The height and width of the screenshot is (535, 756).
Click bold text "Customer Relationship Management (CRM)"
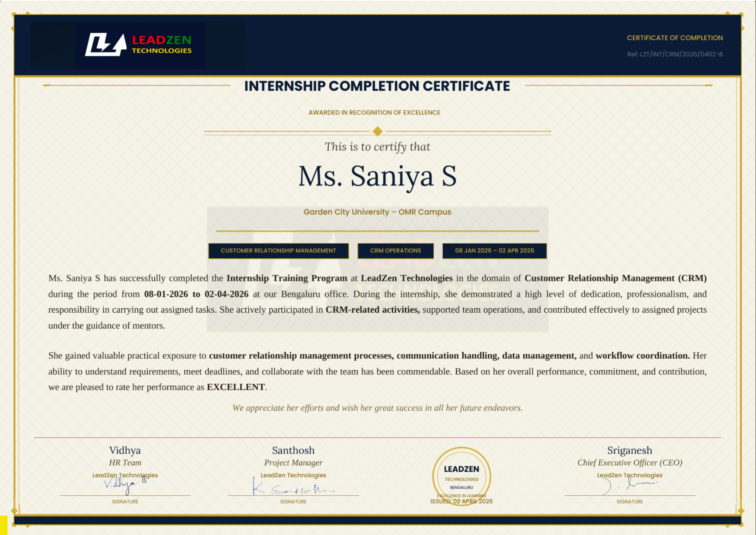[616, 278]
